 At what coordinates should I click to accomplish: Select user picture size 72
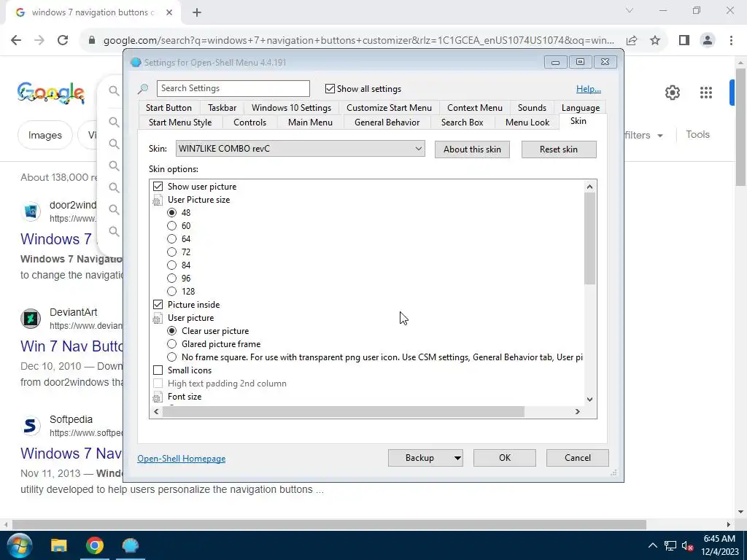(171, 252)
